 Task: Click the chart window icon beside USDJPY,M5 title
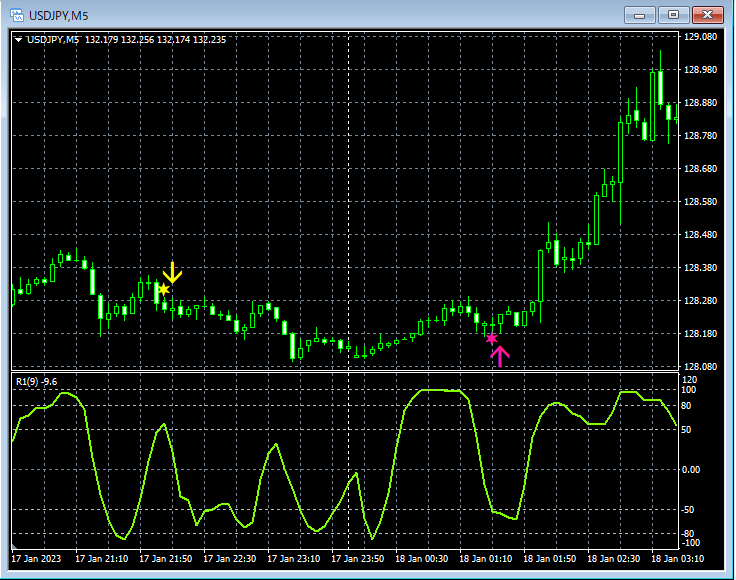tap(17, 15)
